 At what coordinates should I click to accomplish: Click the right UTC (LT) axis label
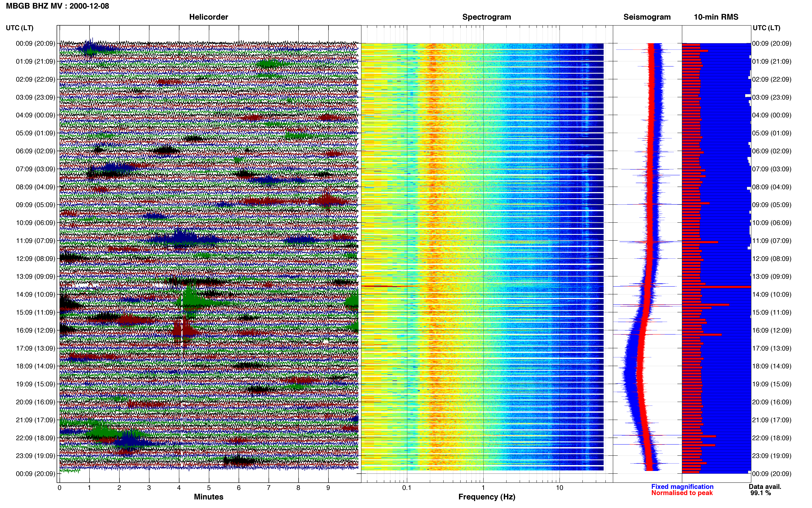(x=766, y=28)
